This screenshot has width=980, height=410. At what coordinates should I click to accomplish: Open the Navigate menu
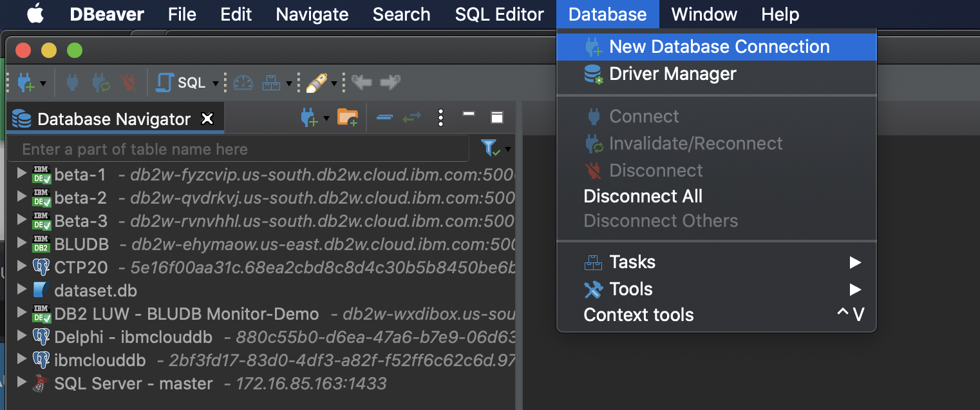pos(312,14)
